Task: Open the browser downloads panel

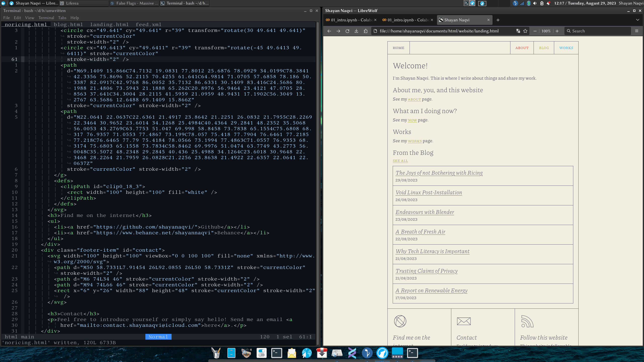Action: point(356,31)
